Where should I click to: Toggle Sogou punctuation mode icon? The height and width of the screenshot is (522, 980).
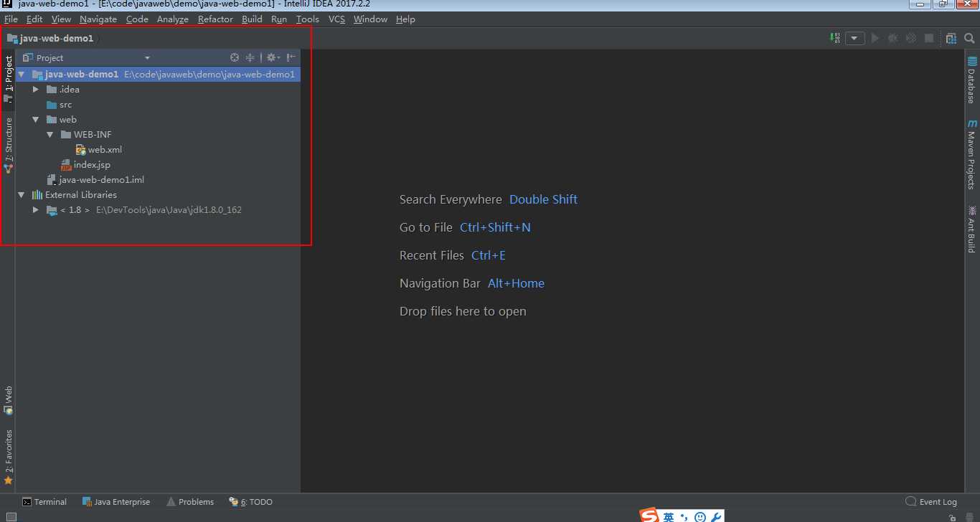[x=684, y=517]
